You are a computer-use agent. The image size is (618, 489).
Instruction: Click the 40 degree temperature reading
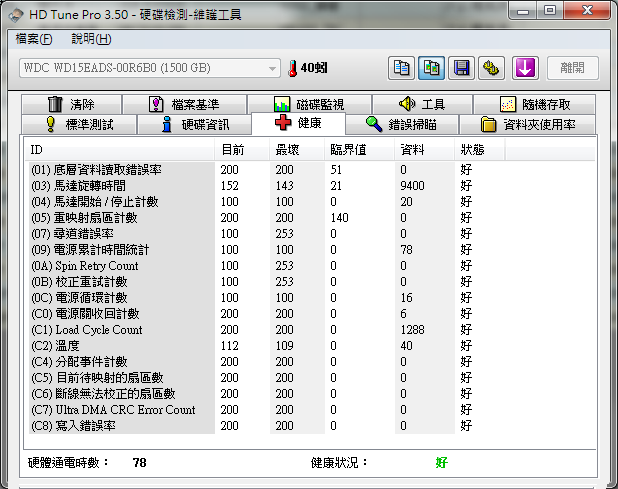point(314,68)
